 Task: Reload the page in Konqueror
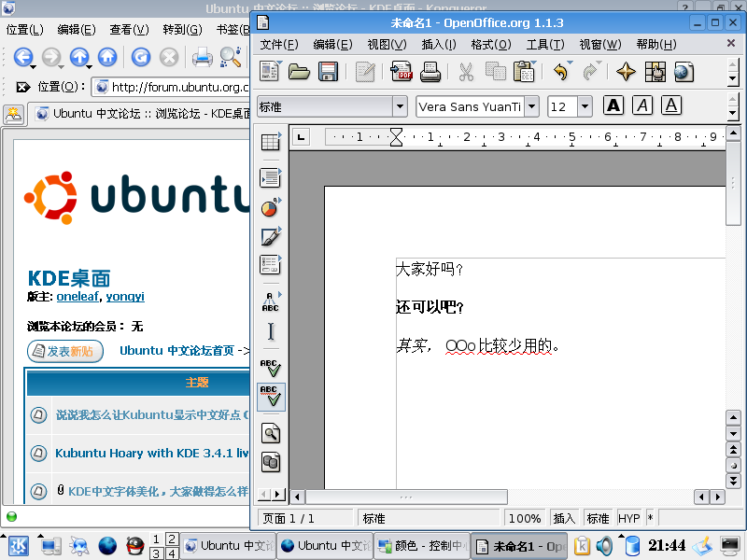141,58
